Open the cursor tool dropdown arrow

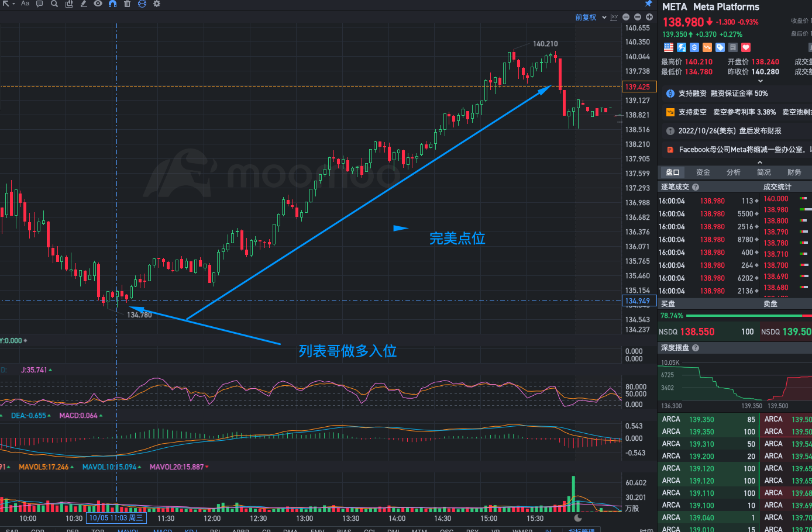(x=13, y=4)
